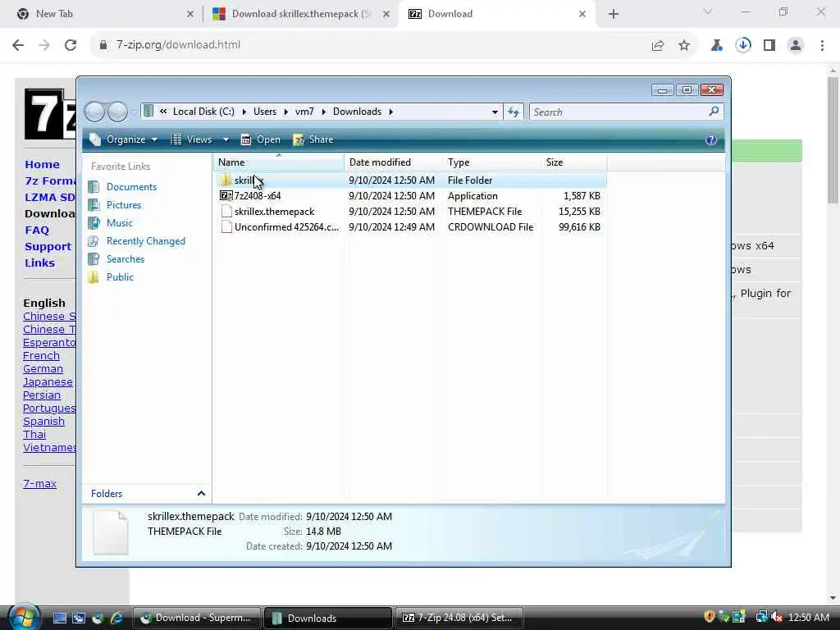This screenshot has height=630, width=840.
Task: Toggle Chrome side panel icon
Action: coord(769,46)
